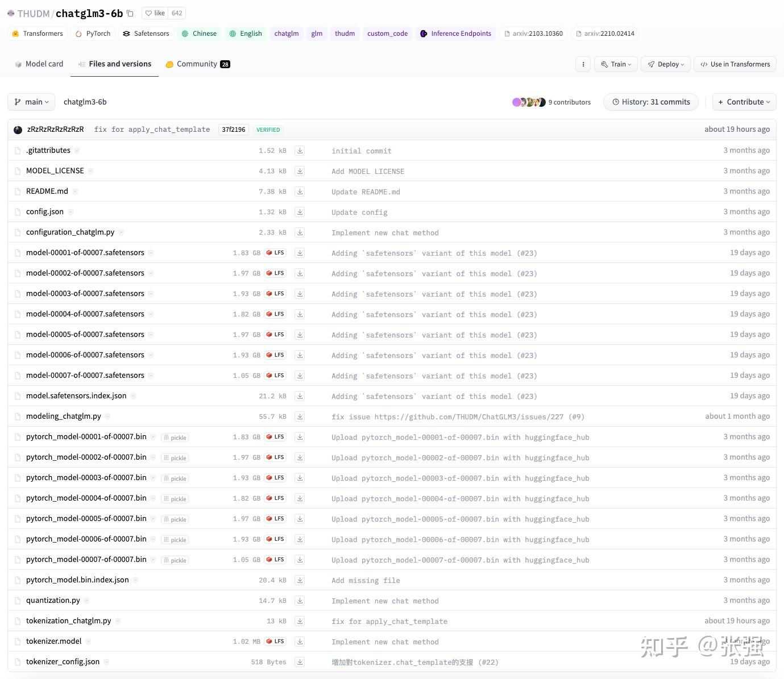Image resolution: width=784 pixels, height=679 pixels.
Task: Open the arxiv:2103.10360 link
Action: click(533, 34)
